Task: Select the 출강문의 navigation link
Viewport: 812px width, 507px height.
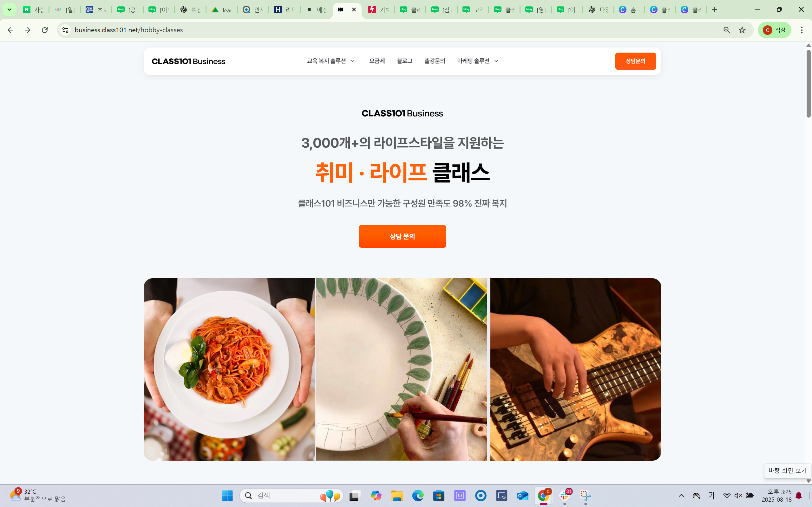Action: pos(435,61)
